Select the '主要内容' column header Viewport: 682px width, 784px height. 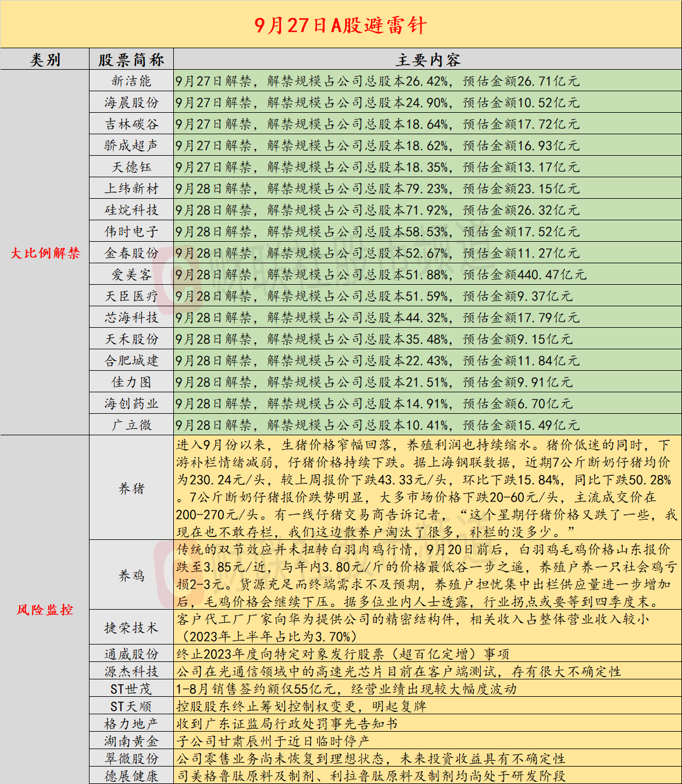coord(427,60)
